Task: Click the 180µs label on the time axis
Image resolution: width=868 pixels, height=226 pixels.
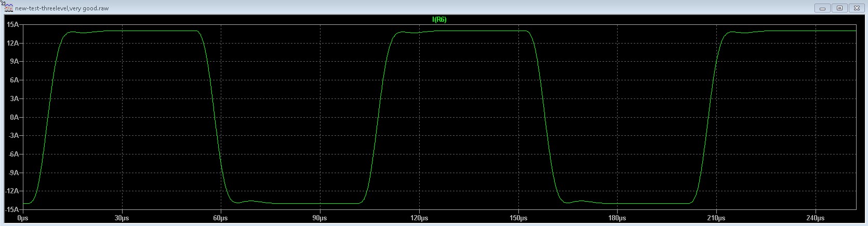Action: [x=617, y=218]
